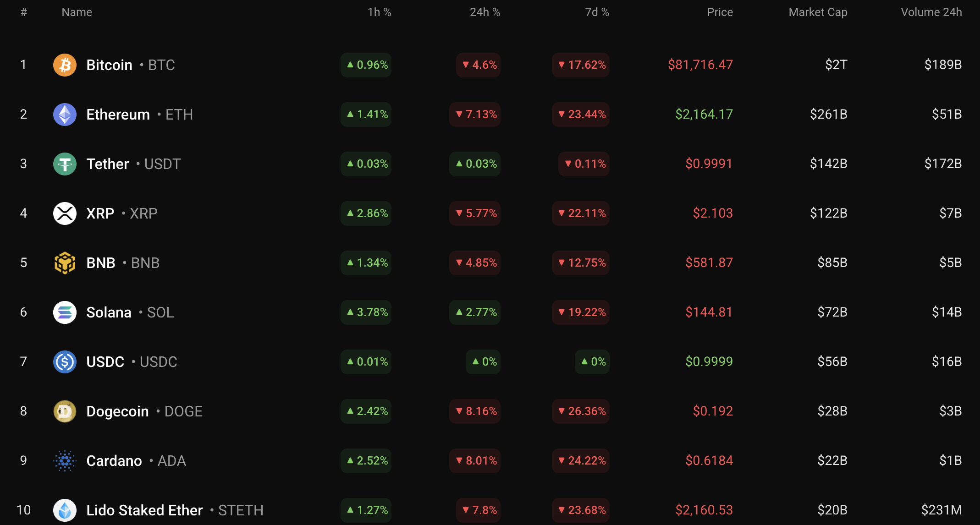Viewport: 980px width, 525px height.
Task: Click the Solana logo icon
Action: point(65,312)
